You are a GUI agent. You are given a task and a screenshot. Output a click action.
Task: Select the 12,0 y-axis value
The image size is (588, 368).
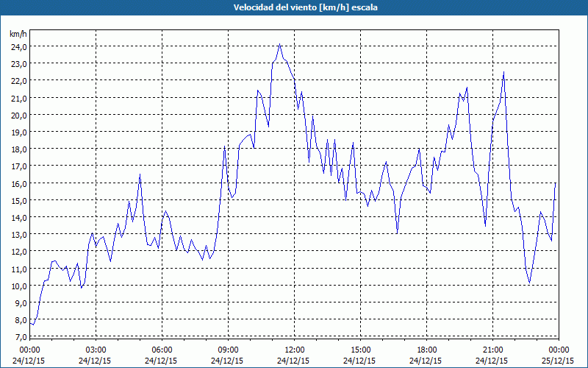coord(19,252)
